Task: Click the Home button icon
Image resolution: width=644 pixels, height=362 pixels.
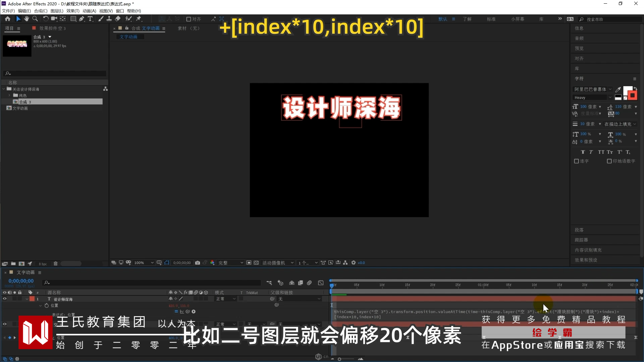Action: 7,19
